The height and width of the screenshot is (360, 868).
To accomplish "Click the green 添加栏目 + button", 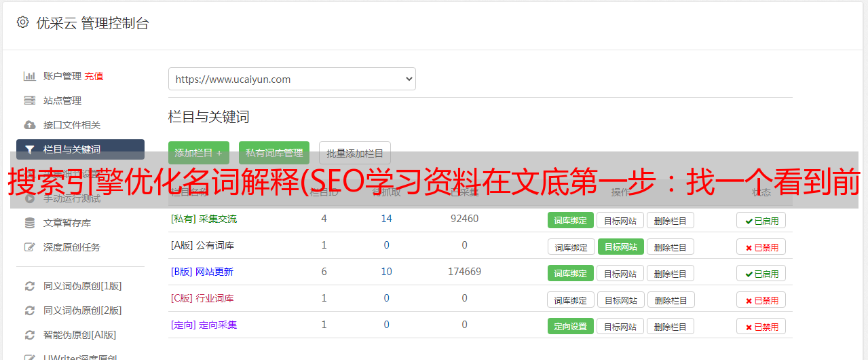I will coord(199,153).
